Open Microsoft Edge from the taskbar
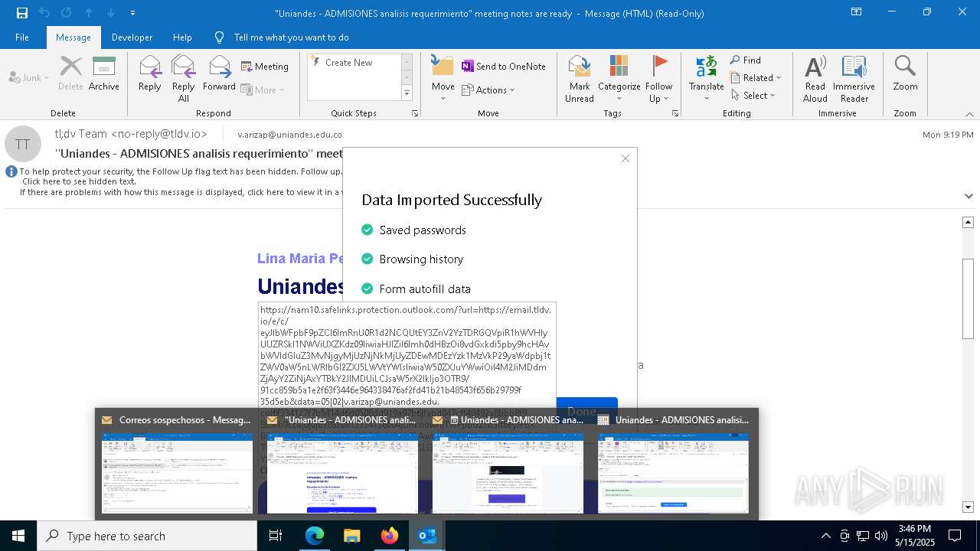This screenshot has width=980, height=551. point(315,536)
